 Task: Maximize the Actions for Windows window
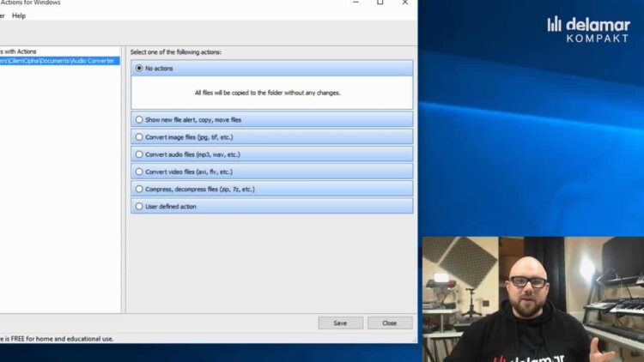point(380,3)
